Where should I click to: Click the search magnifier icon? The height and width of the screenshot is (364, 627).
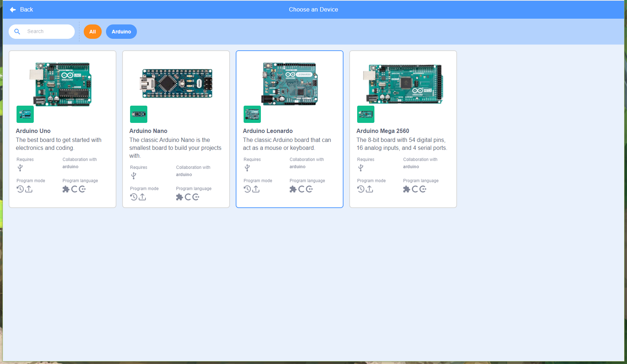tap(17, 32)
